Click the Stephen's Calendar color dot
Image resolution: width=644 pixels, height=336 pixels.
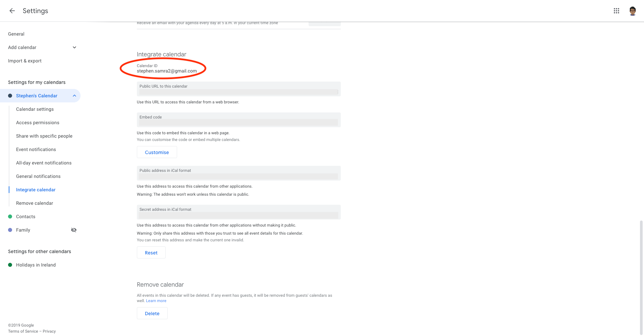point(10,96)
